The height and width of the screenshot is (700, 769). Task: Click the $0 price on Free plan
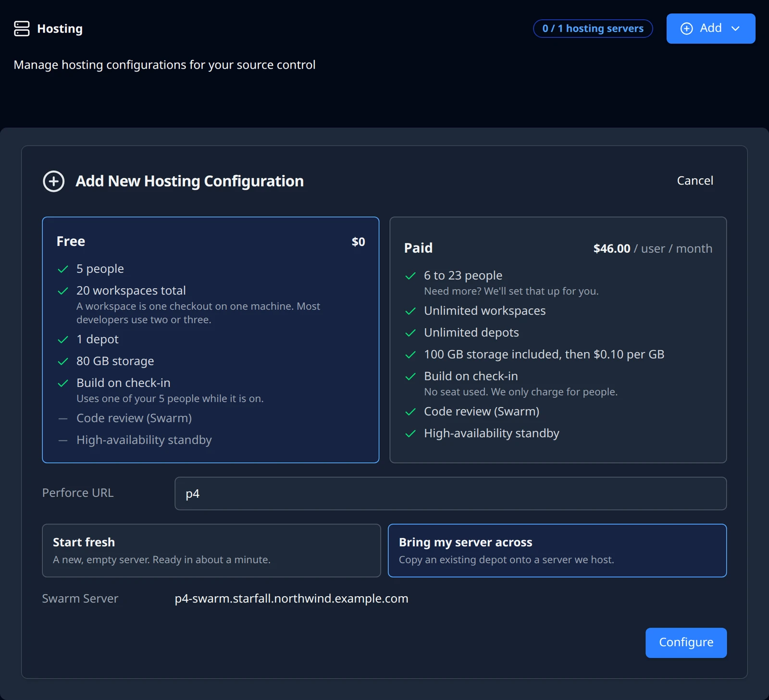pos(358,242)
